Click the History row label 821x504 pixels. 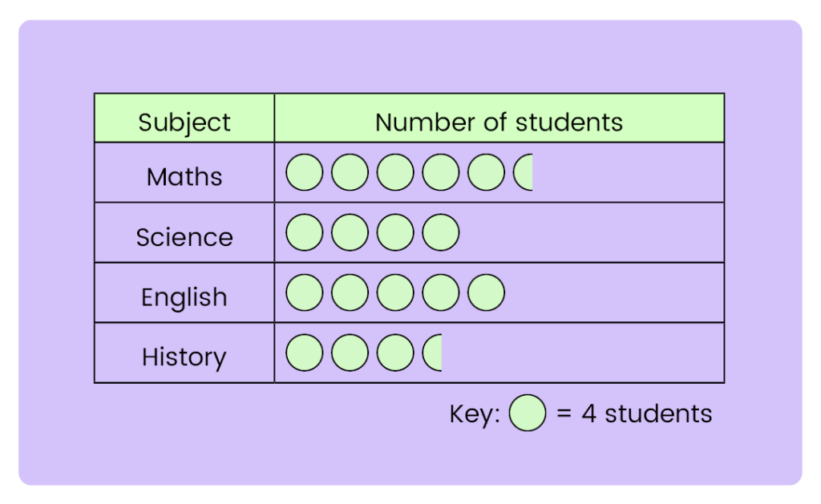184,357
